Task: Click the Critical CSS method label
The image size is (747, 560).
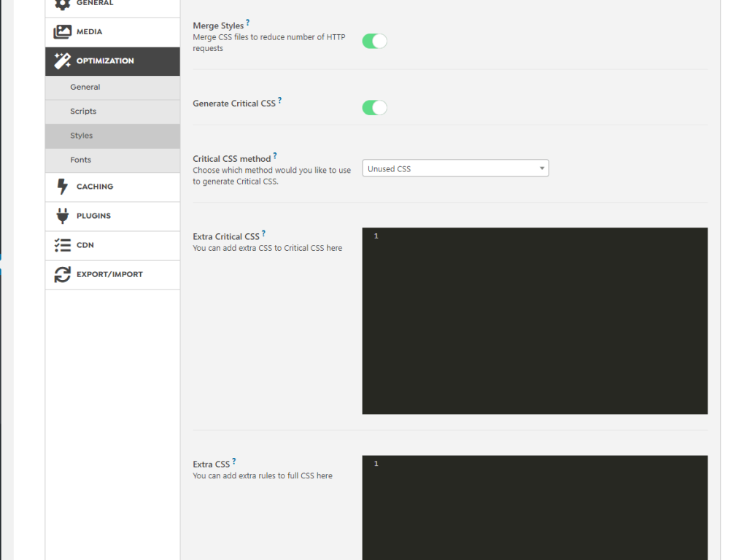Action: click(x=231, y=159)
